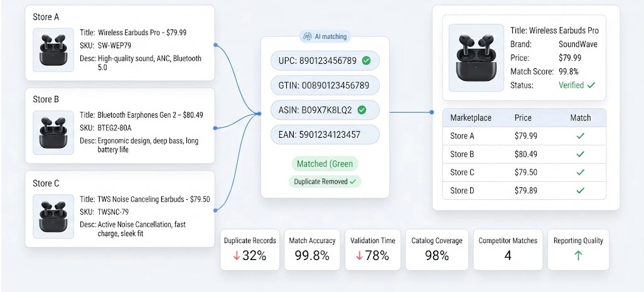Click the Store B earbuds product thumbnail
This screenshot has height=292, width=644.
click(53, 132)
